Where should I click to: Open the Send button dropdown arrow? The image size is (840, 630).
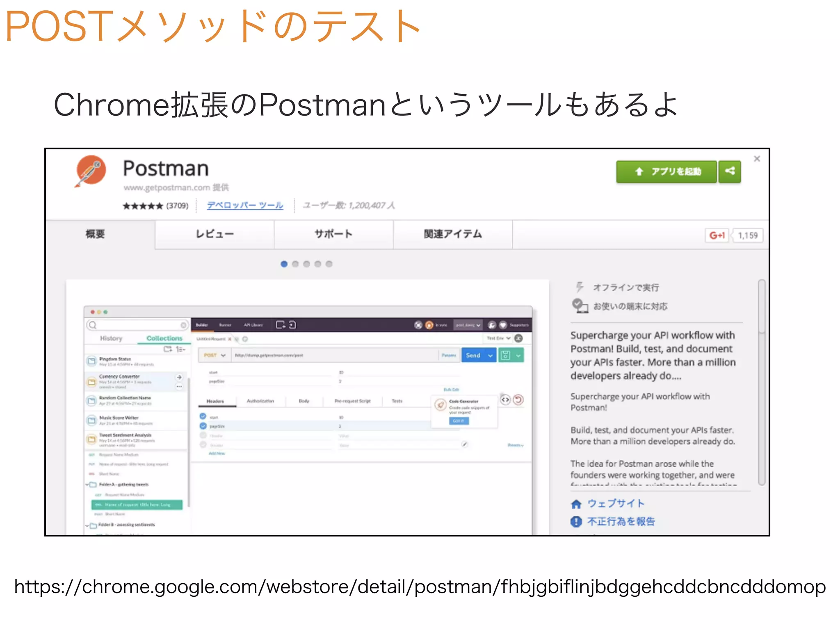click(x=490, y=356)
